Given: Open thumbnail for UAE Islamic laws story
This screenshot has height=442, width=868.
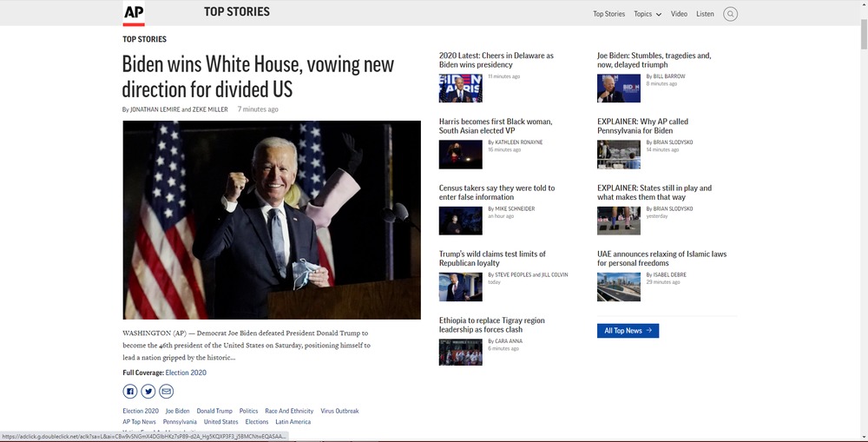Looking at the screenshot, I should 618,287.
